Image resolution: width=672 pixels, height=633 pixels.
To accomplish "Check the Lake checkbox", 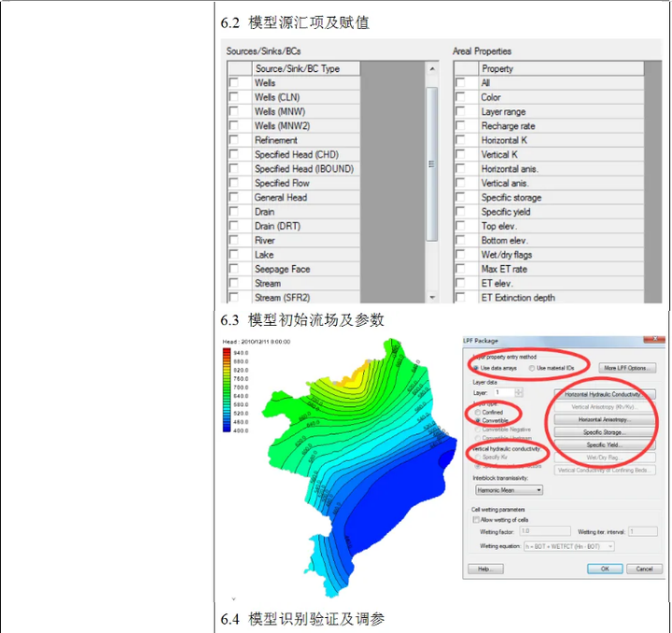I will (234, 254).
